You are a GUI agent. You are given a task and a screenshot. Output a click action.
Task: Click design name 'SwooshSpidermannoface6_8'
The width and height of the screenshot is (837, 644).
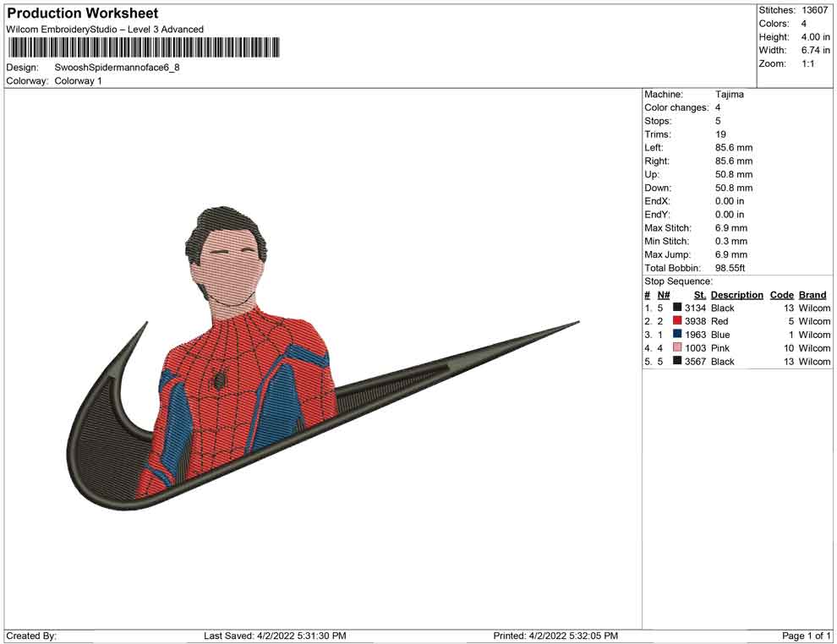coord(117,68)
